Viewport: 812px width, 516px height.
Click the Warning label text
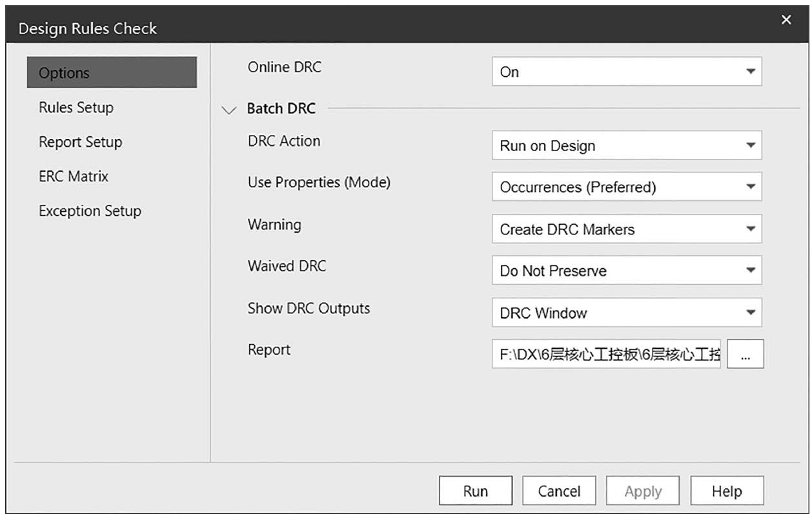tap(274, 225)
